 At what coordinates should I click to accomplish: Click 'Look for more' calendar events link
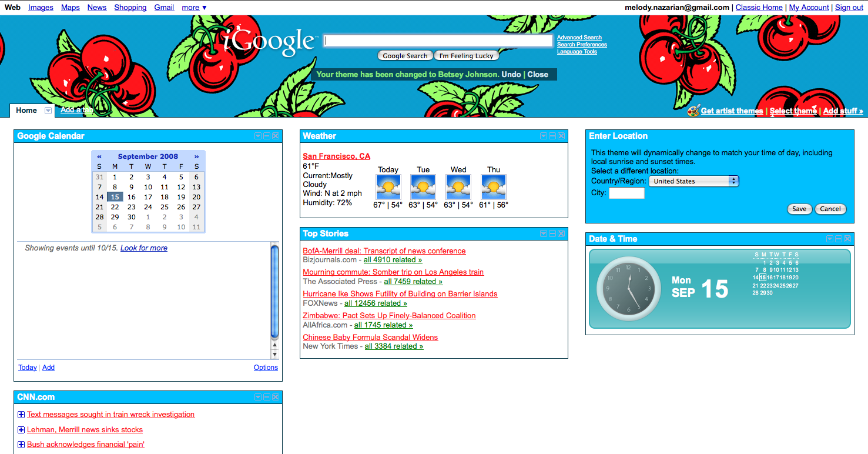tap(144, 248)
